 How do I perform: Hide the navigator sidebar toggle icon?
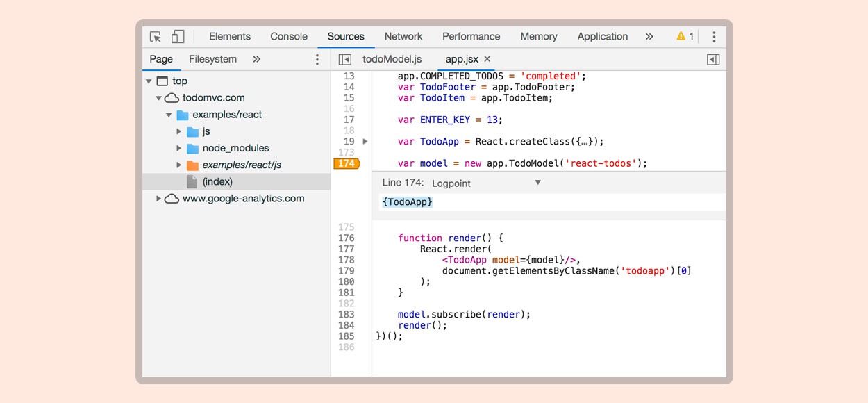[x=345, y=60]
